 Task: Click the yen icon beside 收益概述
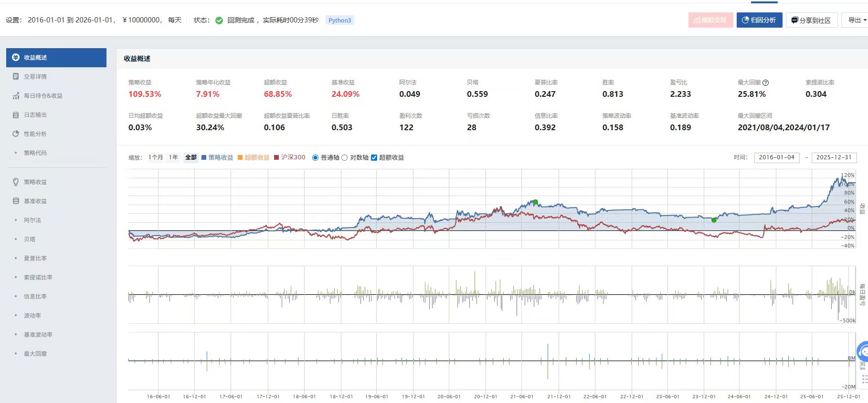tap(16, 58)
